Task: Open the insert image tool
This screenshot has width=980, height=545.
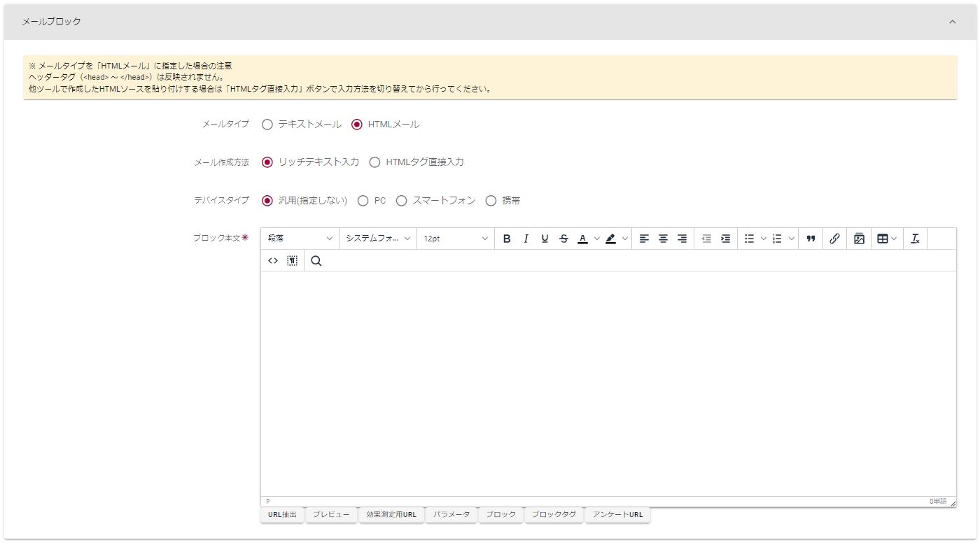Action: (859, 239)
